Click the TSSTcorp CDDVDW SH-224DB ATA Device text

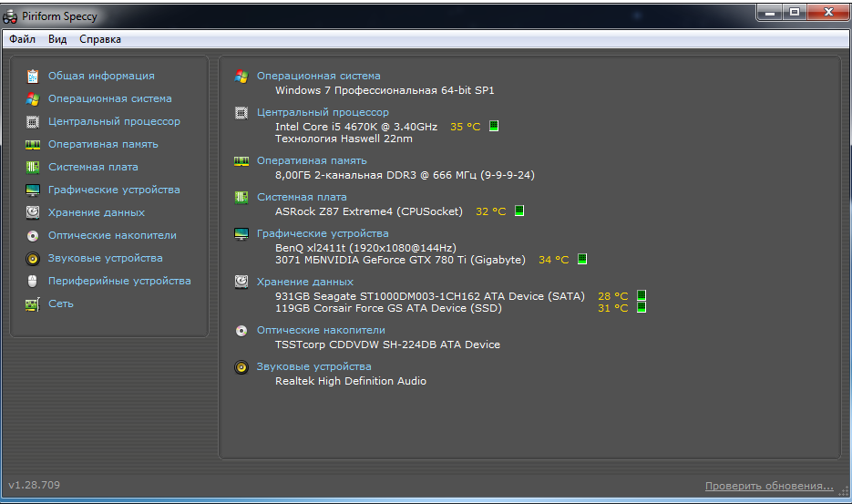pyautogui.click(x=387, y=345)
